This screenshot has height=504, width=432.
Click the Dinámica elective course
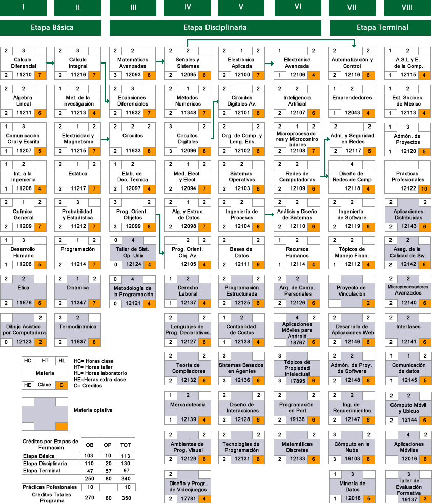click(77, 291)
